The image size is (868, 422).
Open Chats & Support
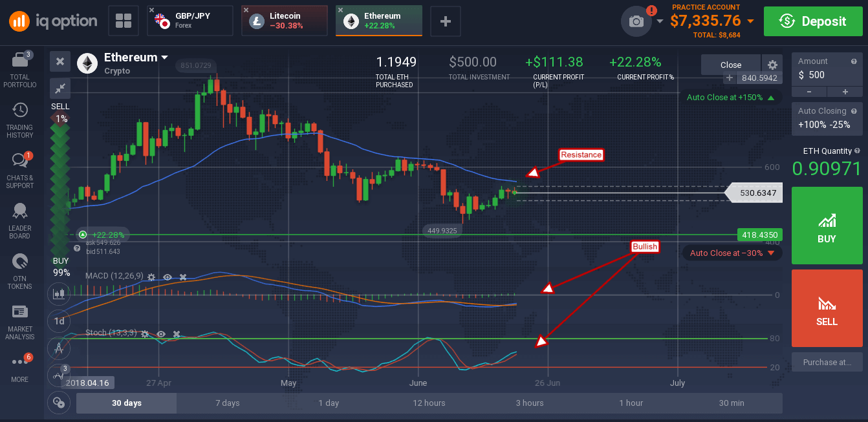pos(19,171)
